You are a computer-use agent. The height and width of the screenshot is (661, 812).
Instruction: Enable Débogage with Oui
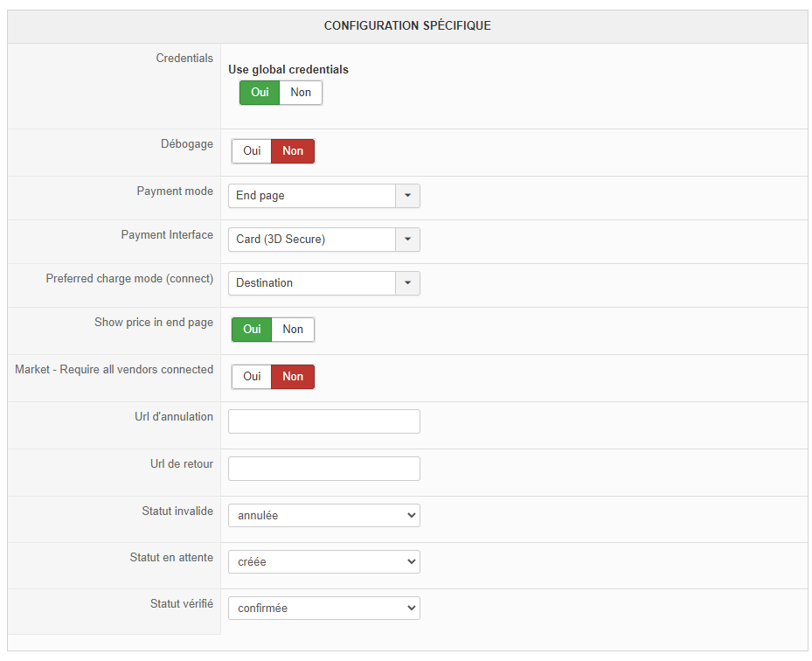tap(252, 151)
